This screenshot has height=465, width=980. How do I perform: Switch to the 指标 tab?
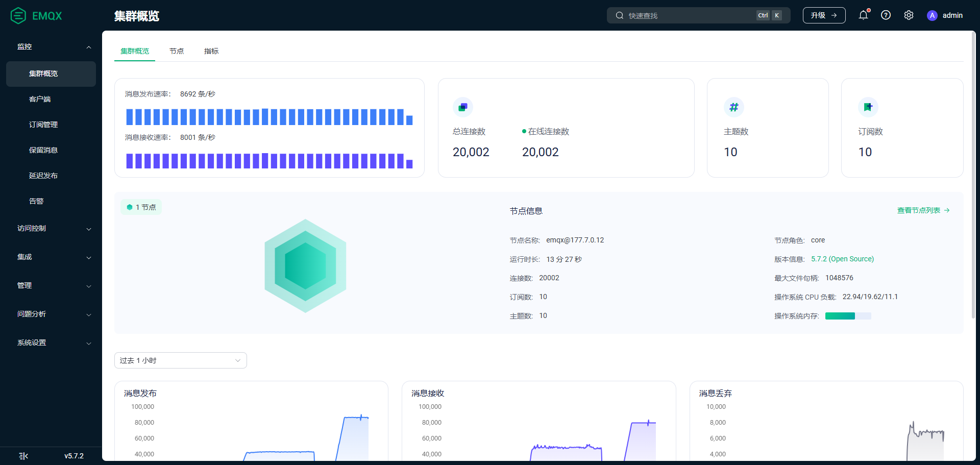point(211,51)
